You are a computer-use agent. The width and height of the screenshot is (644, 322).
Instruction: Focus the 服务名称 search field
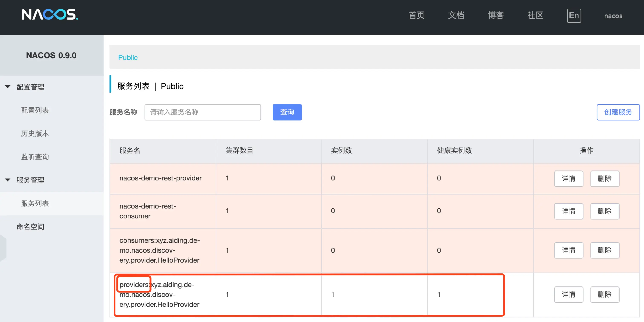[x=203, y=112]
